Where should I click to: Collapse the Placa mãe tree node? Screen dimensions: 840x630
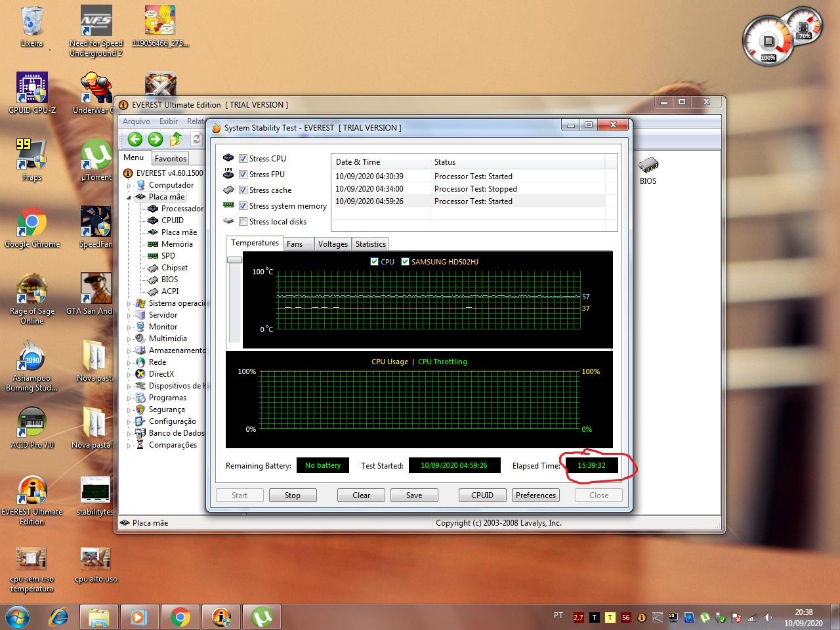[129, 198]
